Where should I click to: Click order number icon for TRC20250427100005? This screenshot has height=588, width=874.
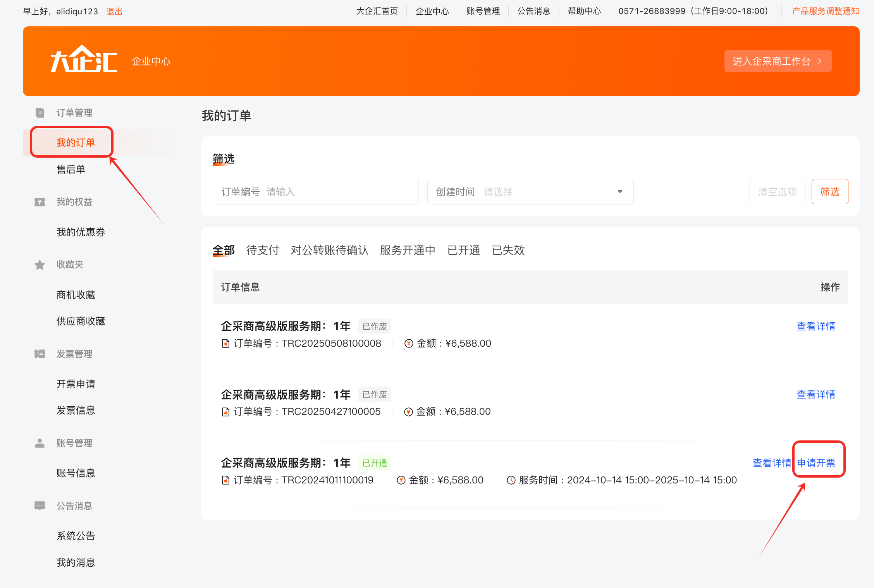[225, 412]
